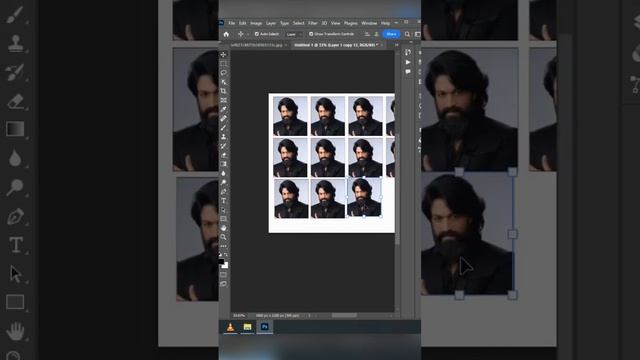Select the Blur tool

pos(223,173)
